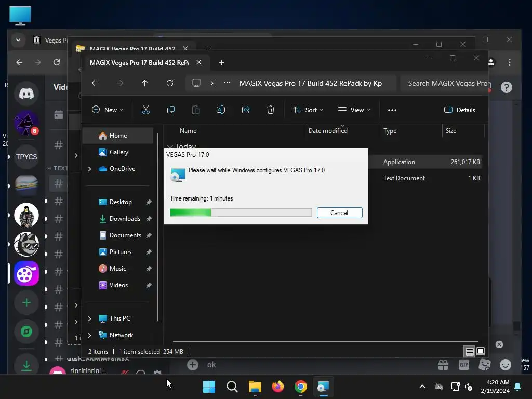Show hidden breadcrumb path ellipsis
The image size is (532, 399).
(x=227, y=83)
